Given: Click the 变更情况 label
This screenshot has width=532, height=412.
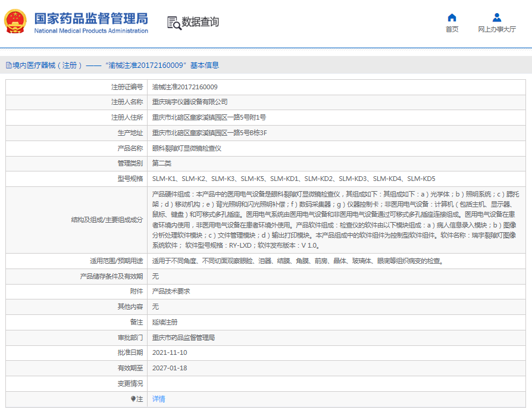Looking at the screenshot, I should 130,383.
